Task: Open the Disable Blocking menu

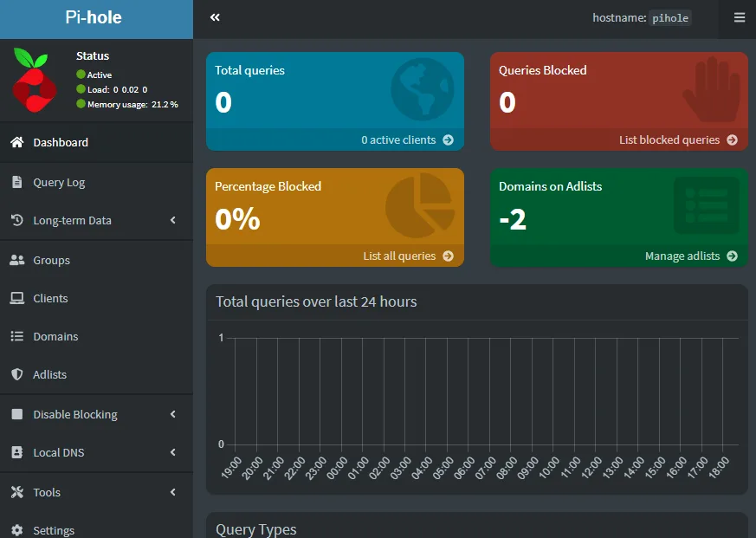Action: point(96,414)
